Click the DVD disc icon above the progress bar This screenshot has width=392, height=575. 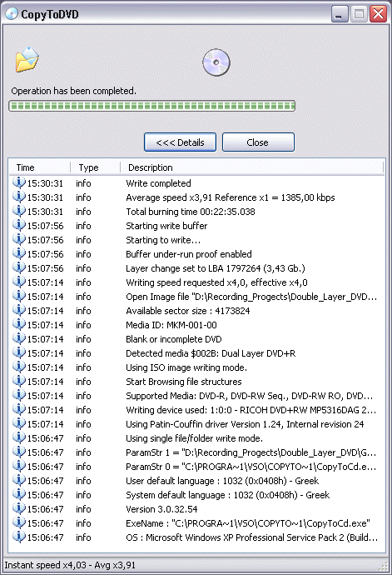pos(216,62)
